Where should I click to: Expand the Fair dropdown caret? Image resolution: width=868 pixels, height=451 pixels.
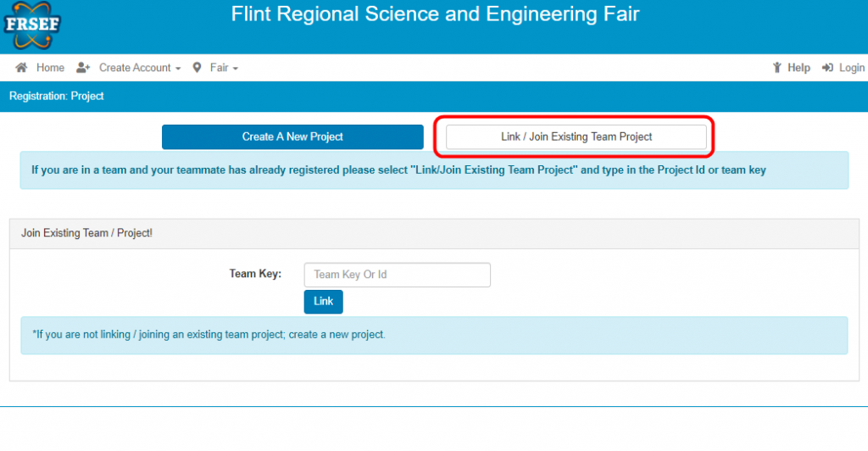click(x=236, y=69)
